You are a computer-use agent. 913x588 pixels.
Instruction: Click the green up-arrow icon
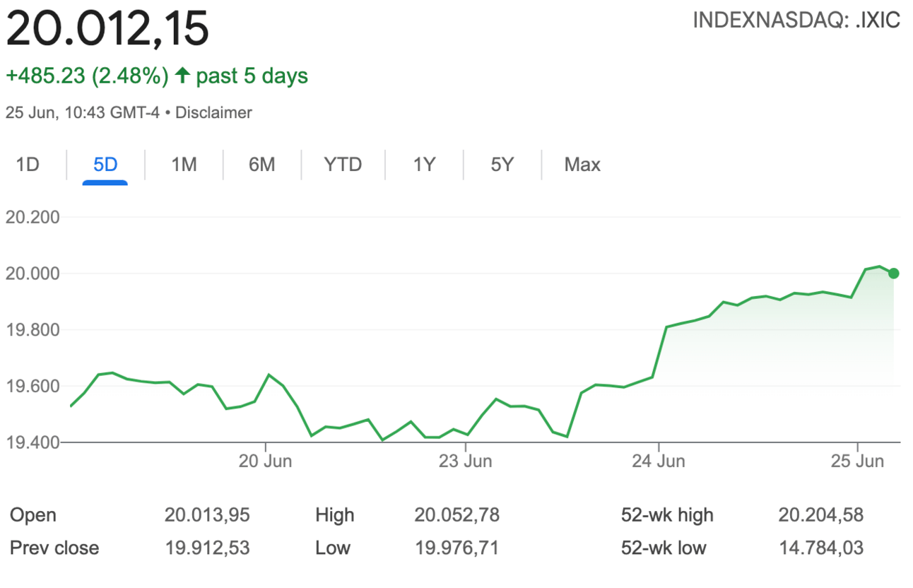(x=182, y=76)
